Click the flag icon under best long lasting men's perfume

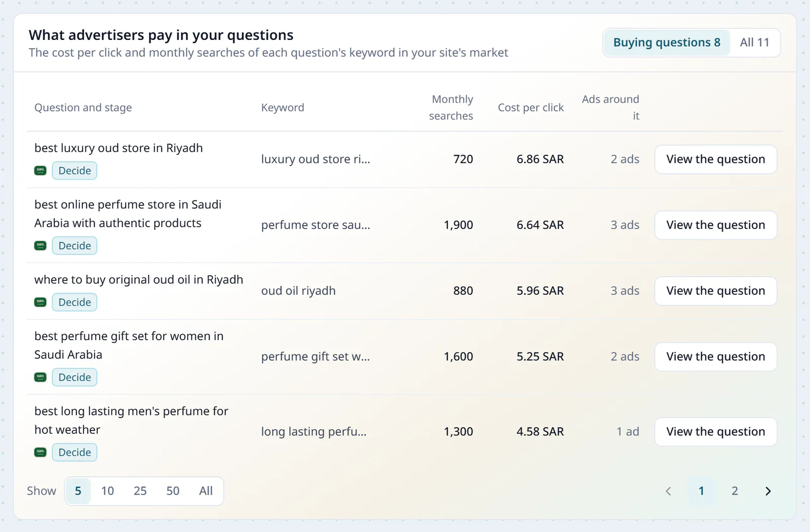pos(40,452)
